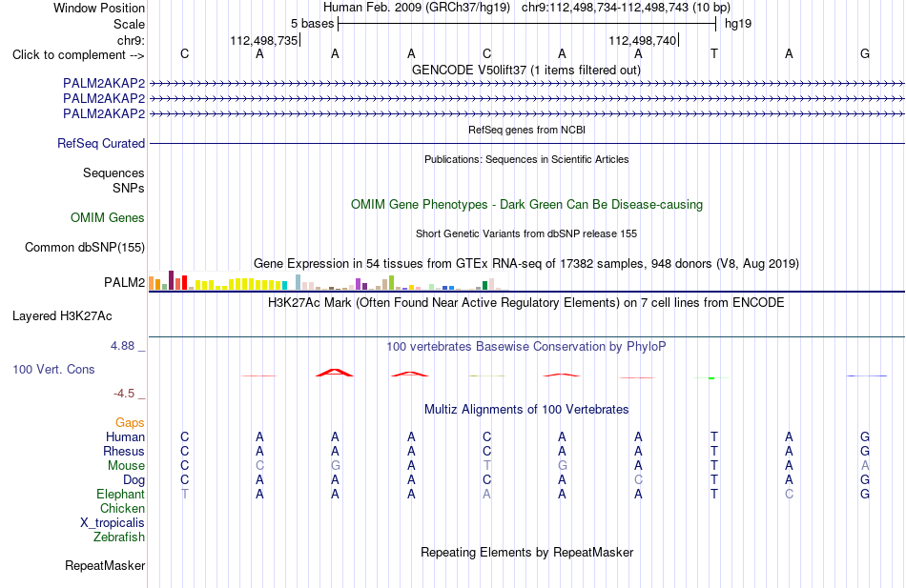The height and width of the screenshot is (588, 906).
Task: Click the PALM2 GTEx track label
Action: (x=124, y=282)
